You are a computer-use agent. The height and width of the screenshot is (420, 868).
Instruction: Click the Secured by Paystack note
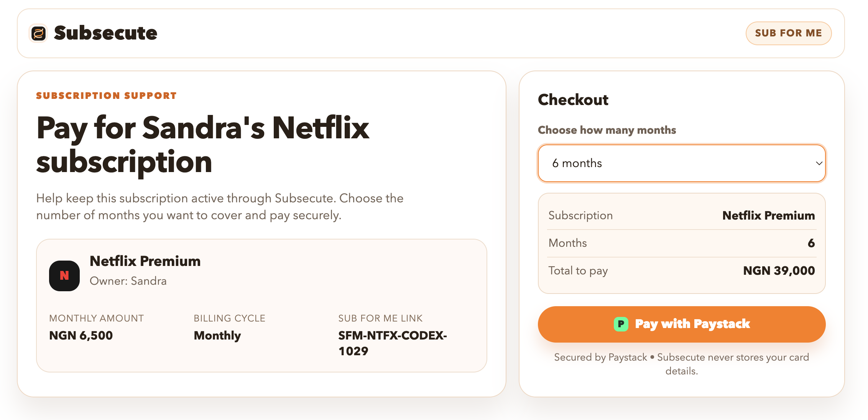(x=681, y=364)
